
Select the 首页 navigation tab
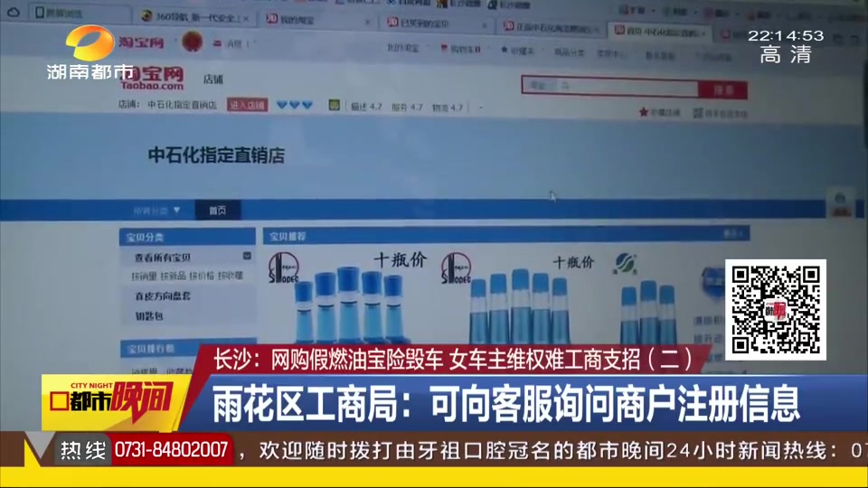[x=218, y=211]
